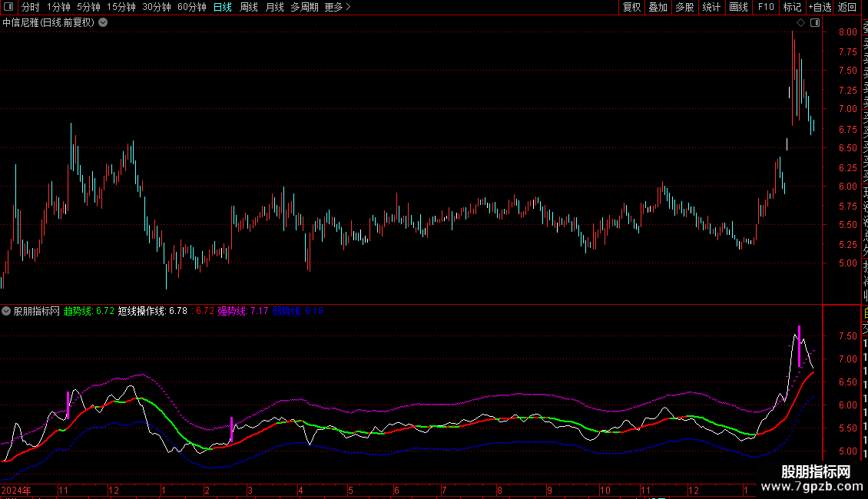Click the 2024年 date axis label
The height and width of the screenshot is (499, 868).
point(16,490)
